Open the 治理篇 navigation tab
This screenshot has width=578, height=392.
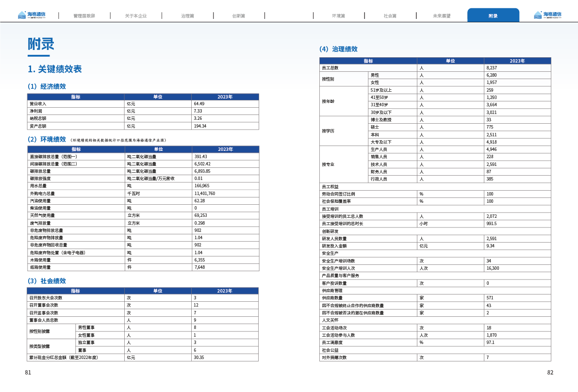[x=187, y=16]
